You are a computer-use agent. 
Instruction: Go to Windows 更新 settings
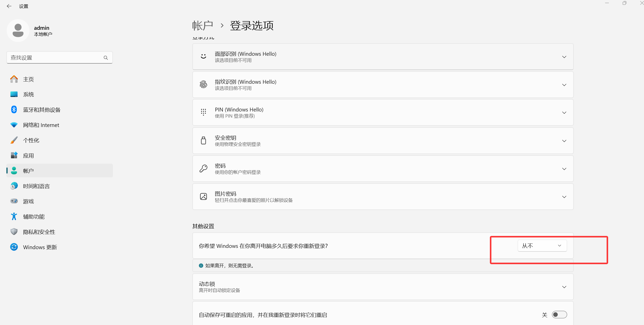point(40,247)
